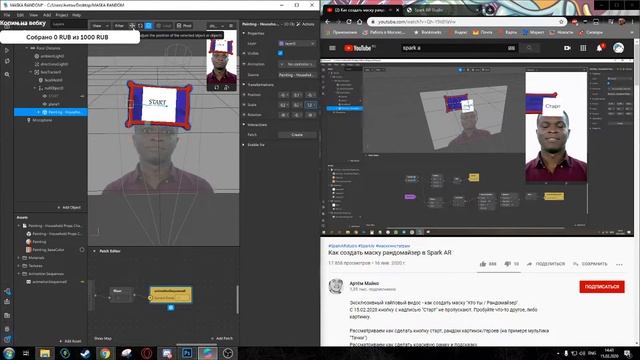This screenshot has height=360, width=640.
Task: Click Add Asset button in assets panel
Action: click(x=70, y=341)
